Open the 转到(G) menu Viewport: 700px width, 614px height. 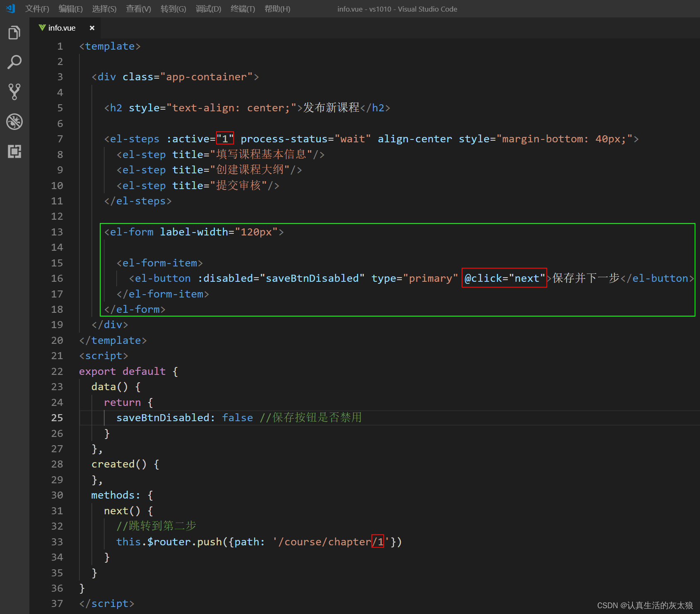tap(173, 9)
